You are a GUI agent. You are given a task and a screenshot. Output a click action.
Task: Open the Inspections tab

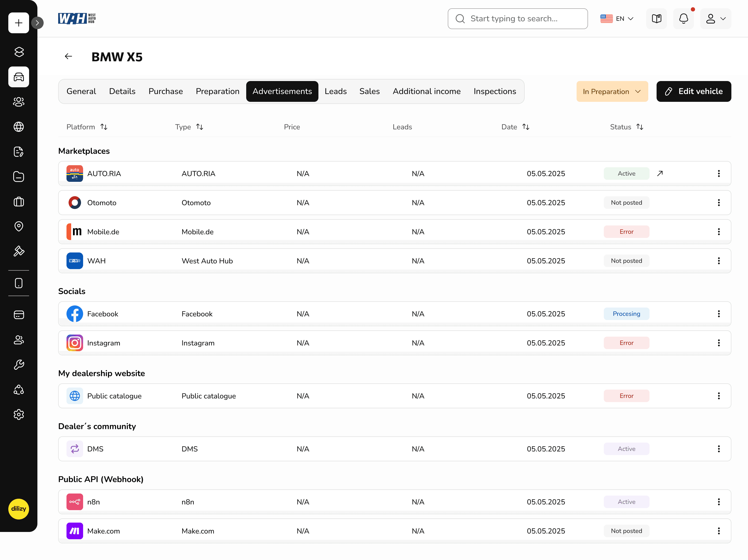pyautogui.click(x=495, y=91)
